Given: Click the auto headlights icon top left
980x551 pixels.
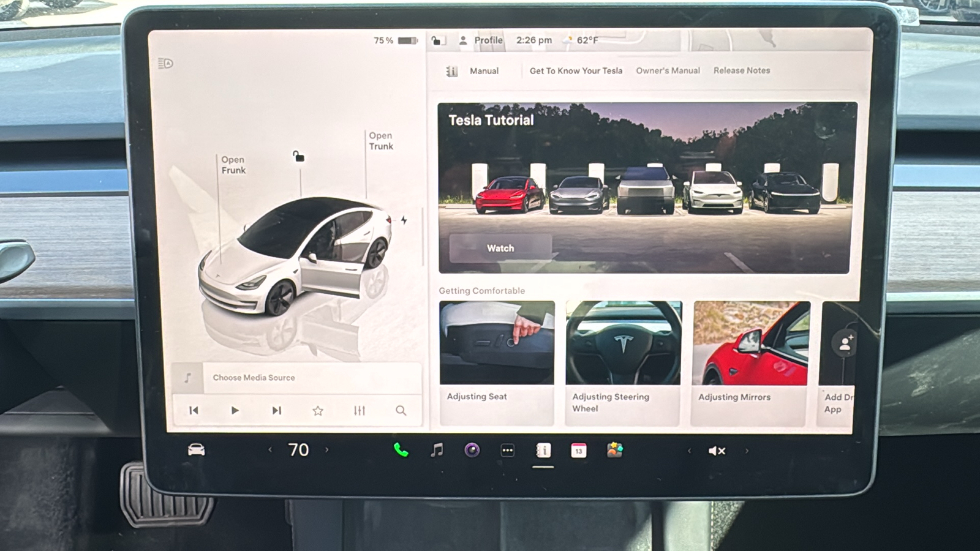Looking at the screenshot, I should (165, 62).
